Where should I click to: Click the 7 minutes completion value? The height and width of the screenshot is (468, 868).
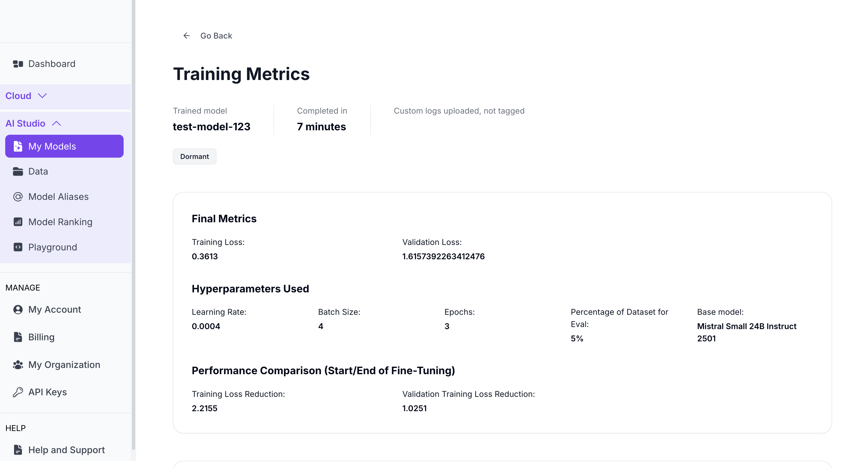coord(321,127)
